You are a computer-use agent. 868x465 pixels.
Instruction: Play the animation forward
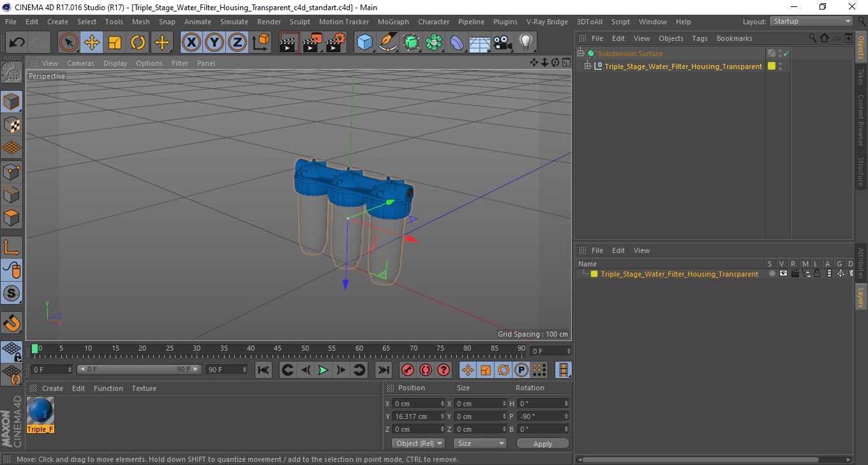324,370
